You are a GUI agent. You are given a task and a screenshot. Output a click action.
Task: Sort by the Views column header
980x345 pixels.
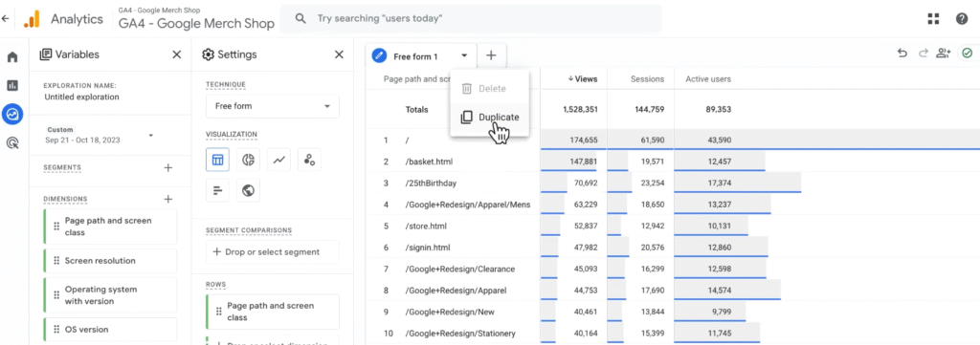583,79
